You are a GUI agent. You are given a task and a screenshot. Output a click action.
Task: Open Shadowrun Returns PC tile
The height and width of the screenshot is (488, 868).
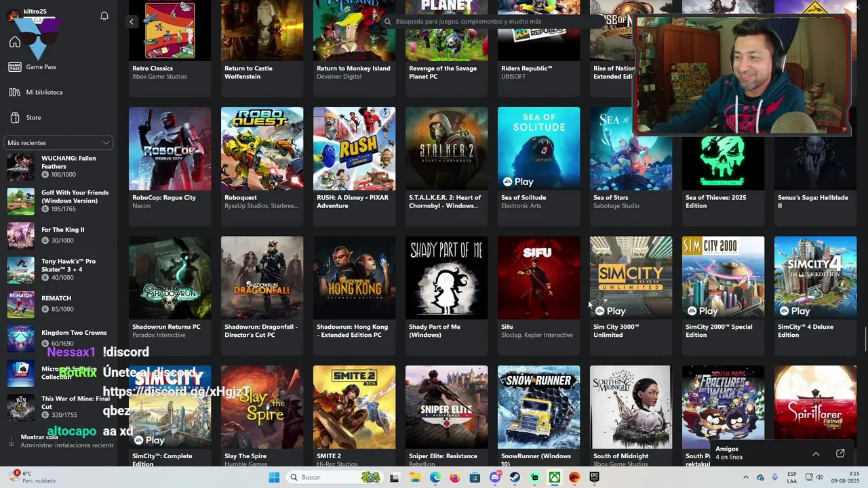[170, 296]
